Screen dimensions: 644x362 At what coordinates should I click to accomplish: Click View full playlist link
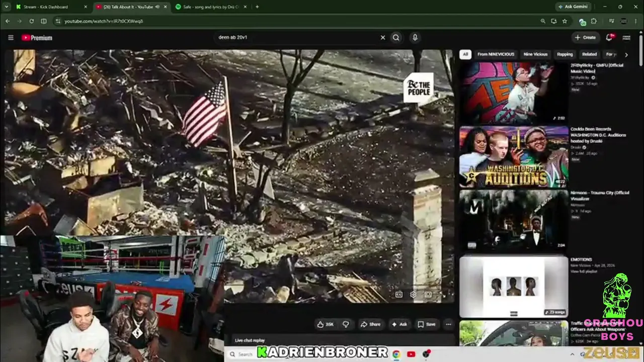tap(583, 271)
